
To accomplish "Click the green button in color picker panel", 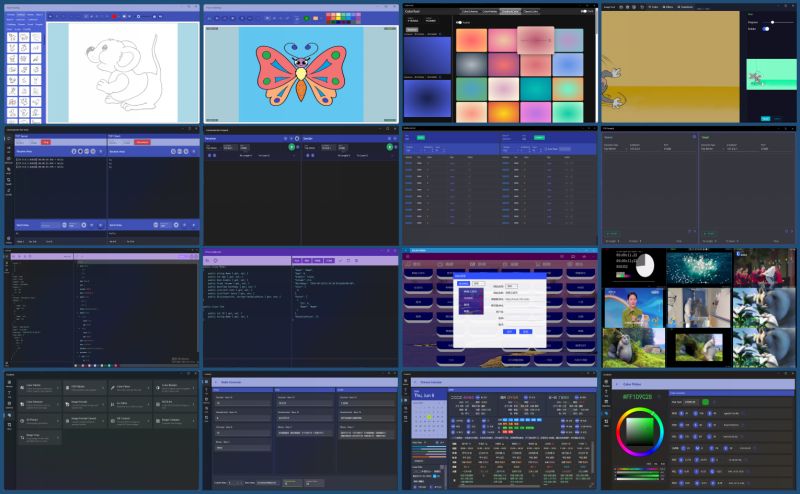I will coord(705,402).
